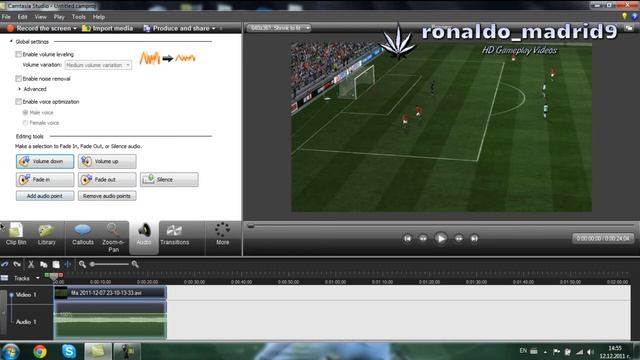This screenshot has height=360, width=640.
Task: Jump to next clip in preview
Action: click(x=474, y=238)
